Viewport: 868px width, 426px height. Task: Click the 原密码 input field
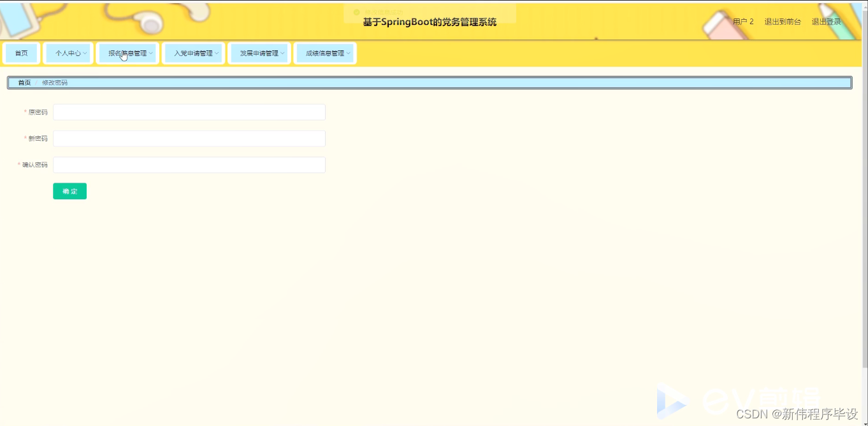click(189, 111)
